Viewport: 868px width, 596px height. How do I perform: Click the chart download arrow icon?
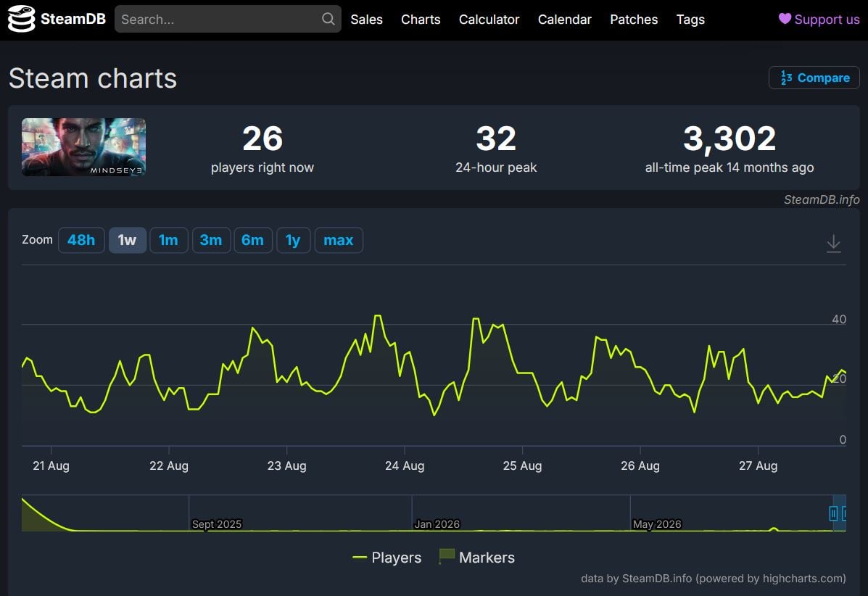tap(833, 243)
